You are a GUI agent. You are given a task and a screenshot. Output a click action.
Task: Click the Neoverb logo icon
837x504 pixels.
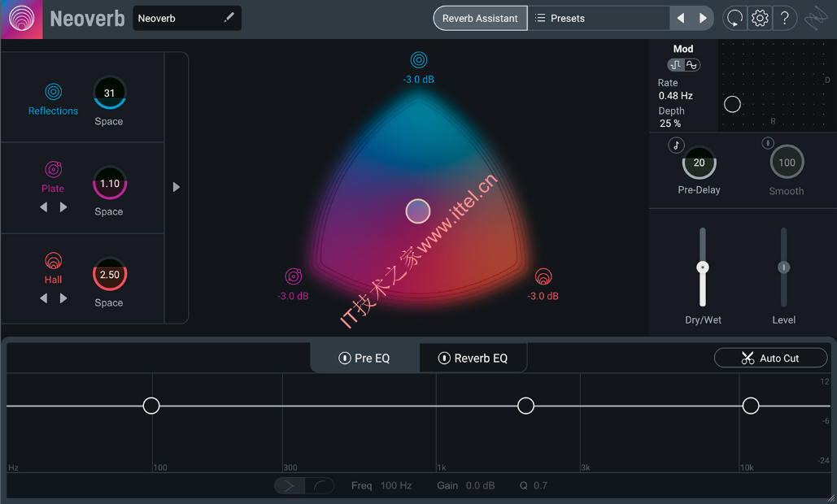click(x=21, y=19)
